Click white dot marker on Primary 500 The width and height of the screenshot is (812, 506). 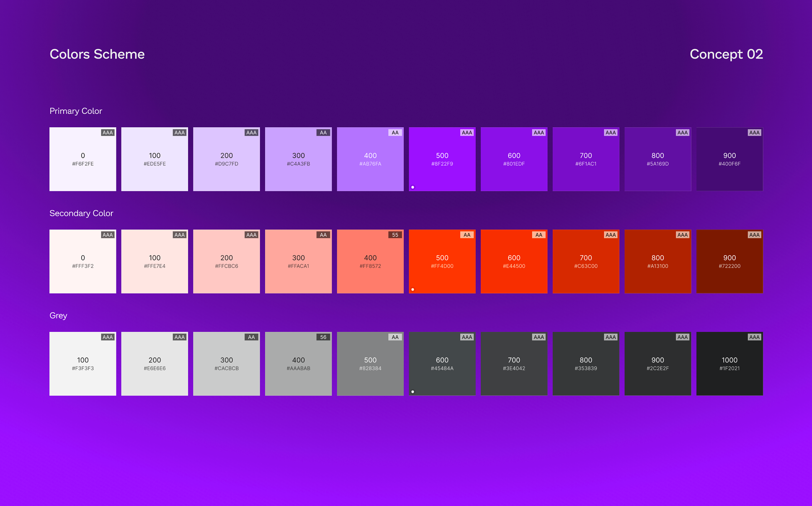click(x=412, y=187)
